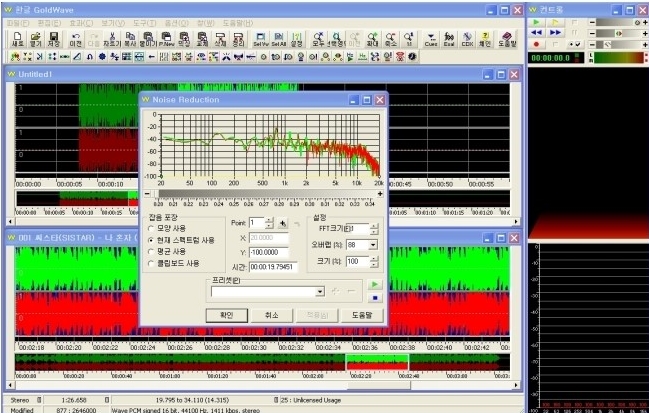
Task: Click the fade-in ramp effect icon
Action: (77, 57)
